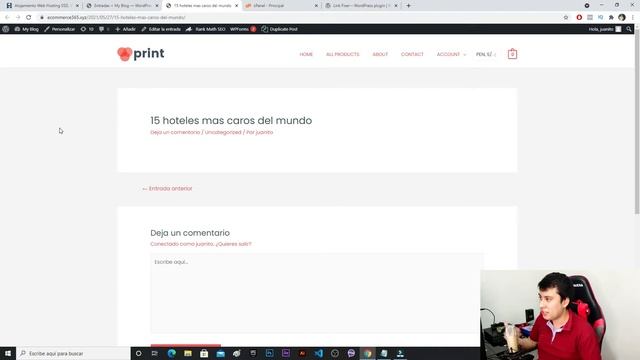
Task: Open author juanito link
Action: (264, 132)
